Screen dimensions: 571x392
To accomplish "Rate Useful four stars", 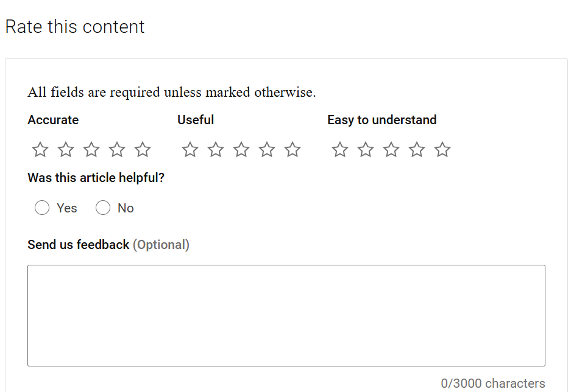I will [267, 150].
